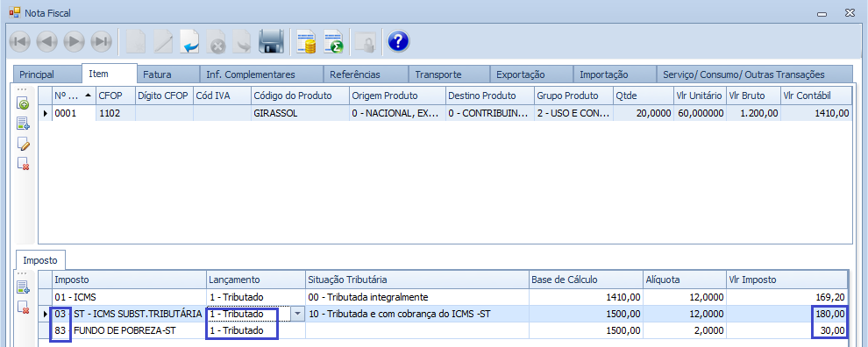Image resolution: width=868 pixels, height=347 pixels.
Task: Click the Vlr Imposto column header
Action: [x=786, y=280]
